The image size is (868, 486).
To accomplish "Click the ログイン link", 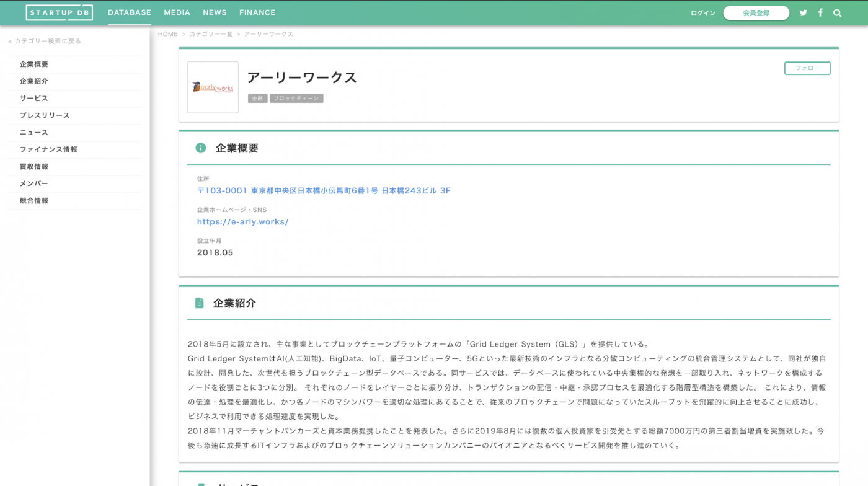I will (702, 12).
